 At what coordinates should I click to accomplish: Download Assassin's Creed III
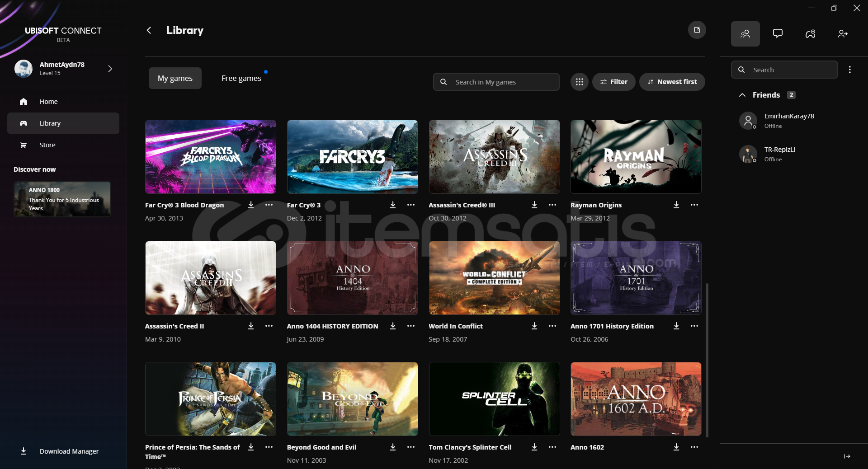[x=534, y=205]
